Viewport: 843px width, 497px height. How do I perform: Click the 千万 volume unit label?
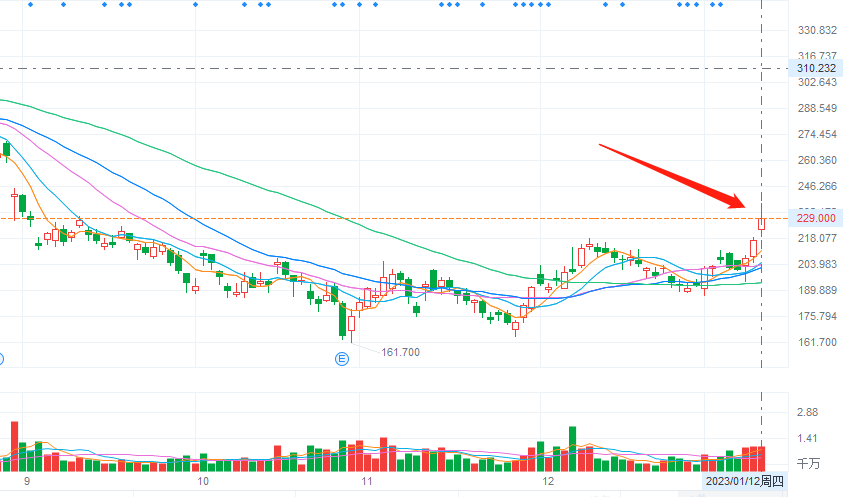click(x=808, y=463)
